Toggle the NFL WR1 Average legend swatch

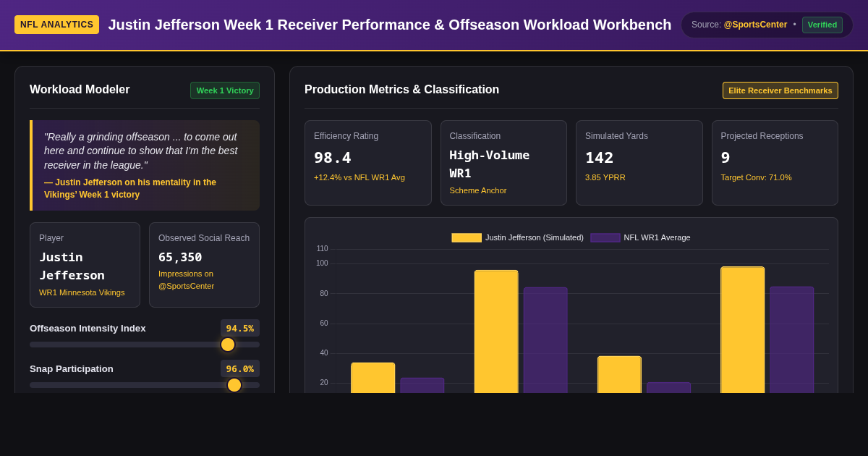[x=605, y=237]
